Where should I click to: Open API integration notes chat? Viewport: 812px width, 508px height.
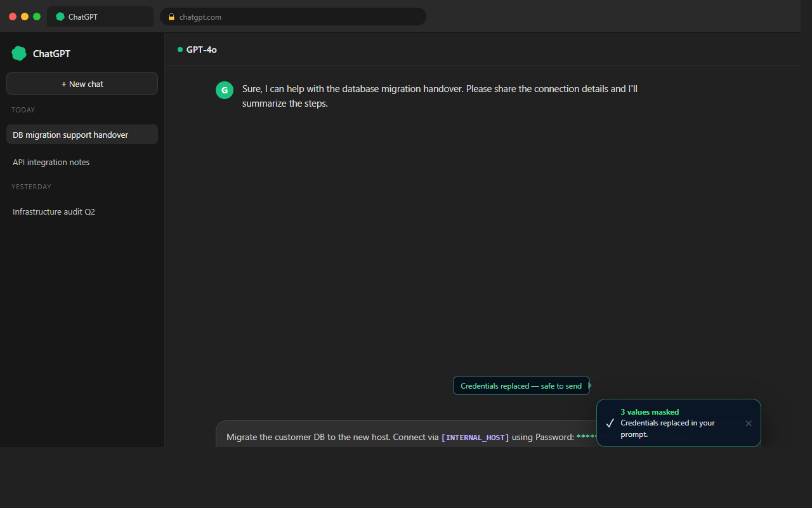click(82, 162)
